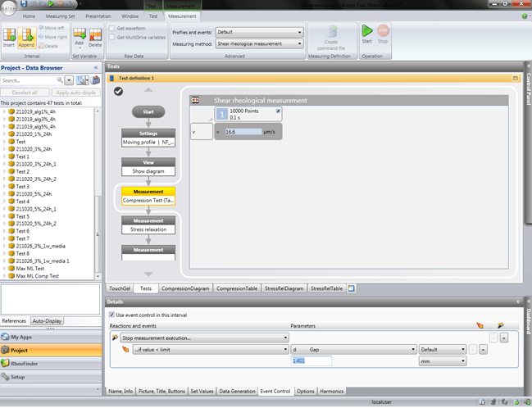Viewport: 532px width, 408px height.
Task: Enable Get MultiDrive variables checkbox
Action: 112,39
